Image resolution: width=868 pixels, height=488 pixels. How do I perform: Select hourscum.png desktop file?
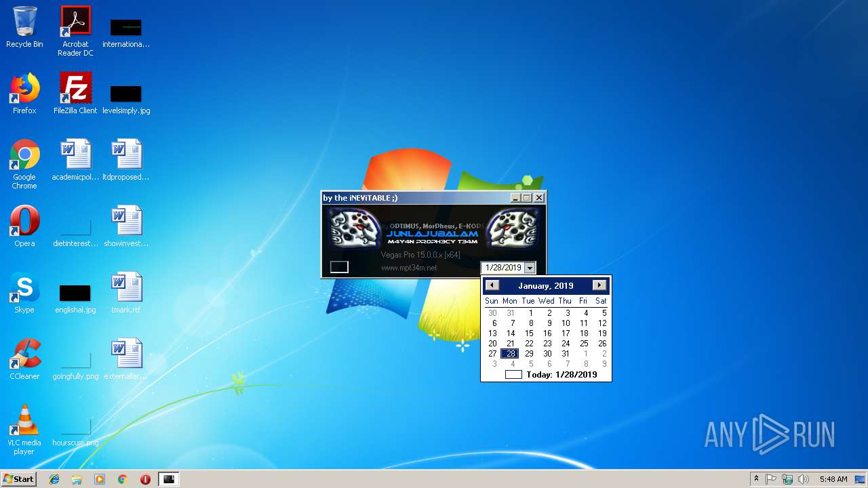coord(75,432)
